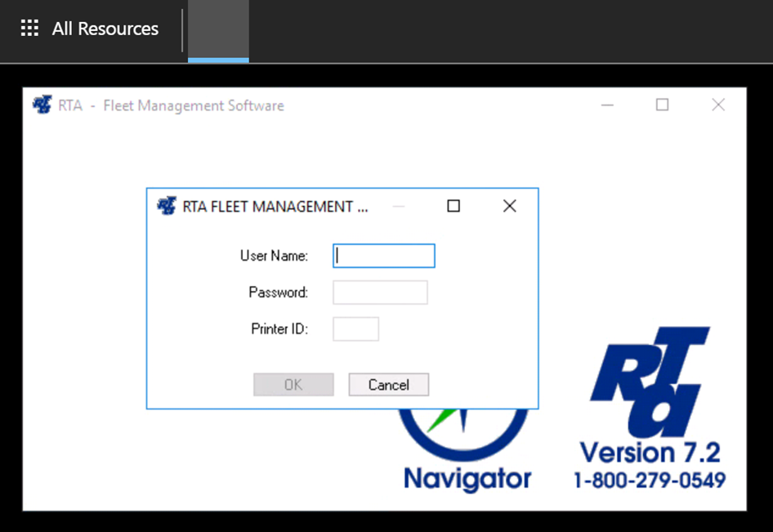Maximize the login dialog window

[454, 206]
